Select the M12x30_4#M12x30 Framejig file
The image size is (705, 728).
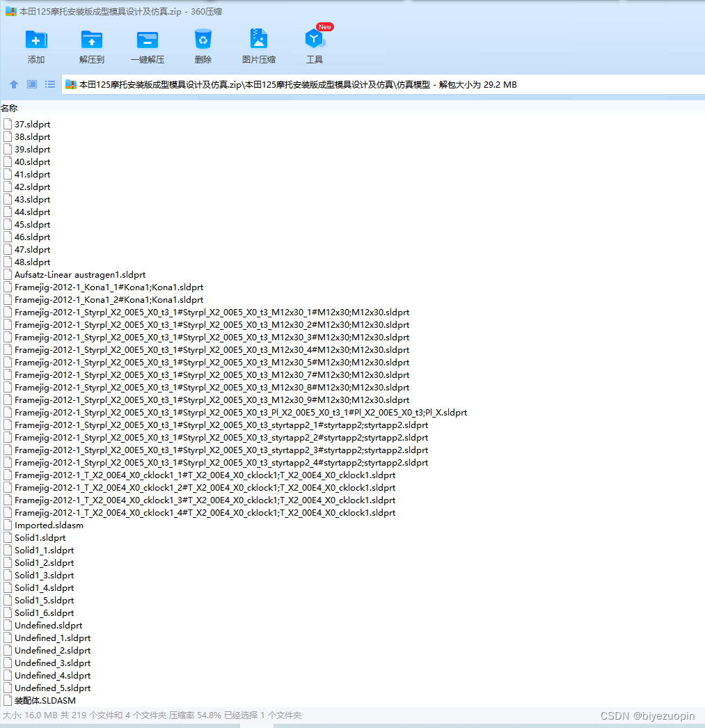tap(212, 350)
